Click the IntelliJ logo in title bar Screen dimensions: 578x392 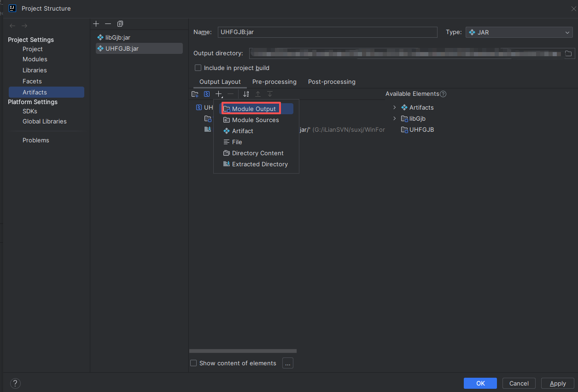(12, 8)
